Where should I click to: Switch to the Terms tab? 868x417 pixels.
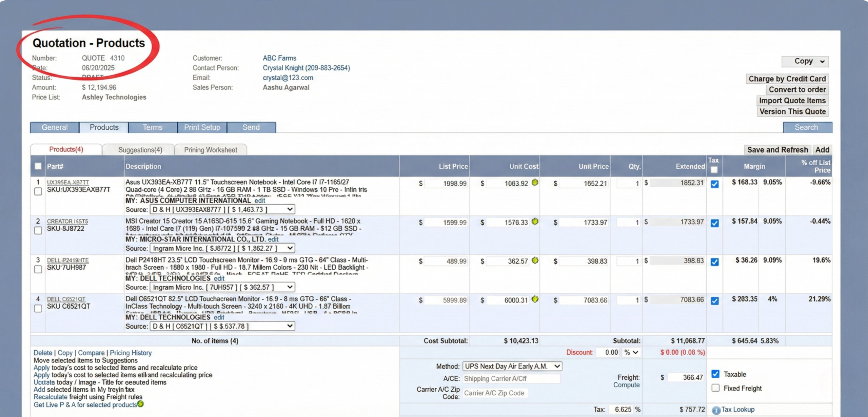click(x=152, y=127)
